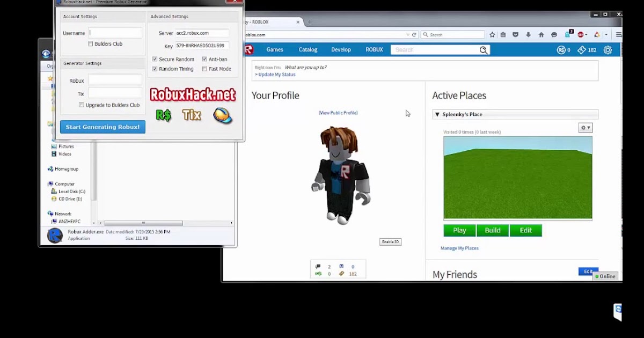Click Explorer horizontal scrollbar thumb
Screen dimensions: 644x338
(143, 223)
